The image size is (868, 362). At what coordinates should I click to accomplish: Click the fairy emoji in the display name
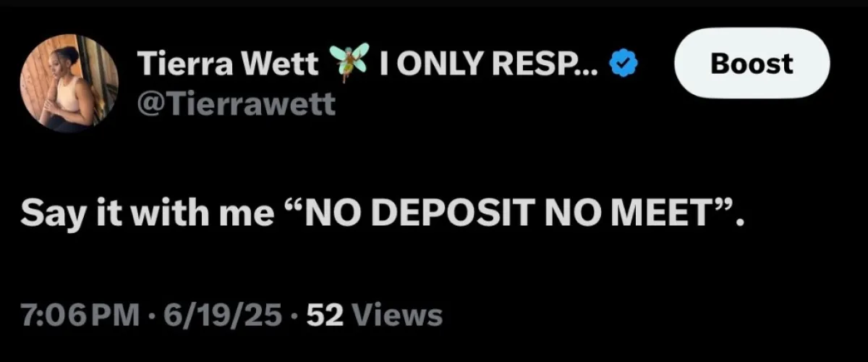tap(349, 62)
